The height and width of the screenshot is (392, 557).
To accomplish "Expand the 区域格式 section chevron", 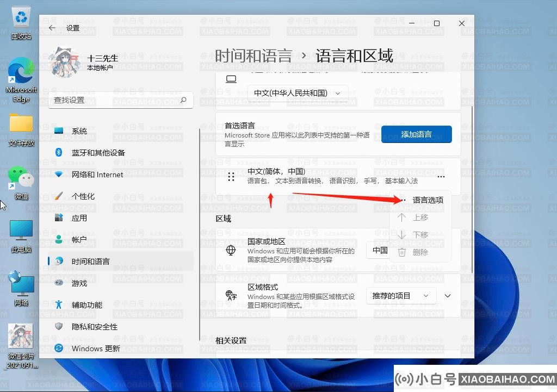I will (448, 295).
